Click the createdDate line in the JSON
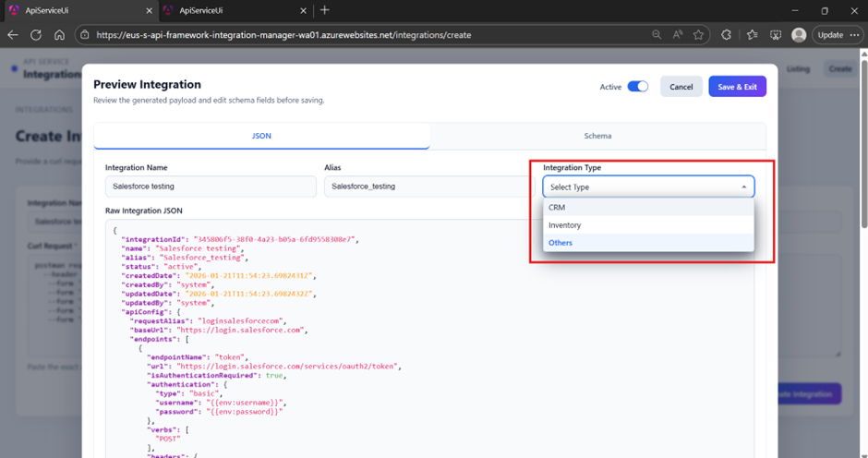The height and width of the screenshot is (458, 868). coord(219,276)
